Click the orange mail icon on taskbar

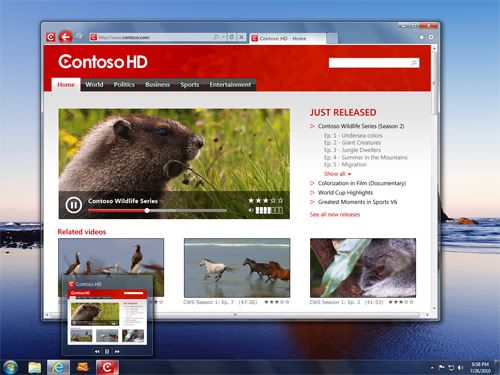[x=82, y=367]
